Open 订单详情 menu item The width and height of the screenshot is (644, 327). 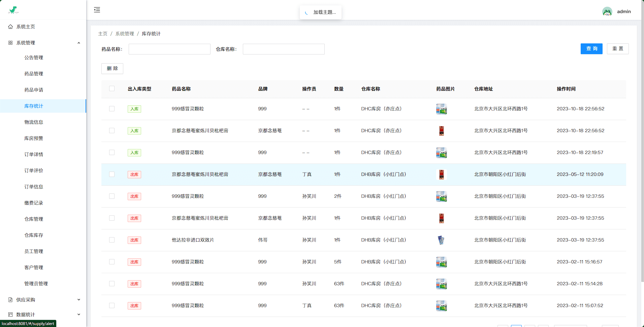[x=43, y=154]
